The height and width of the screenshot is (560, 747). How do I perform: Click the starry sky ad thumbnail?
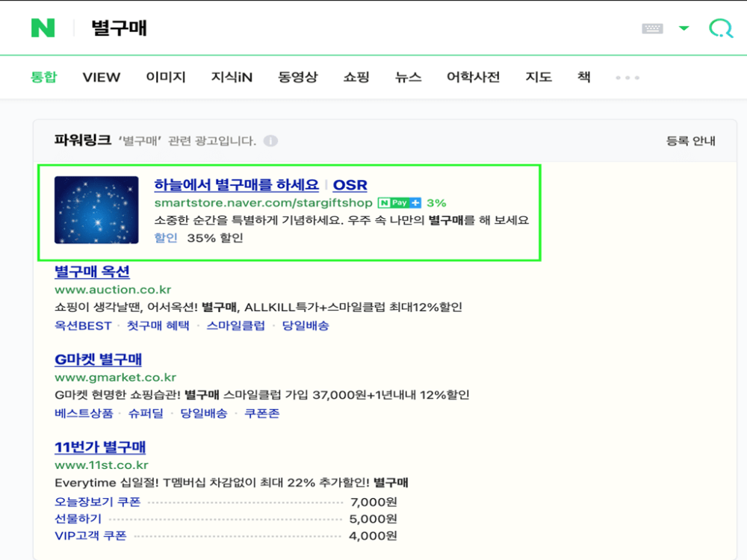pos(96,210)
